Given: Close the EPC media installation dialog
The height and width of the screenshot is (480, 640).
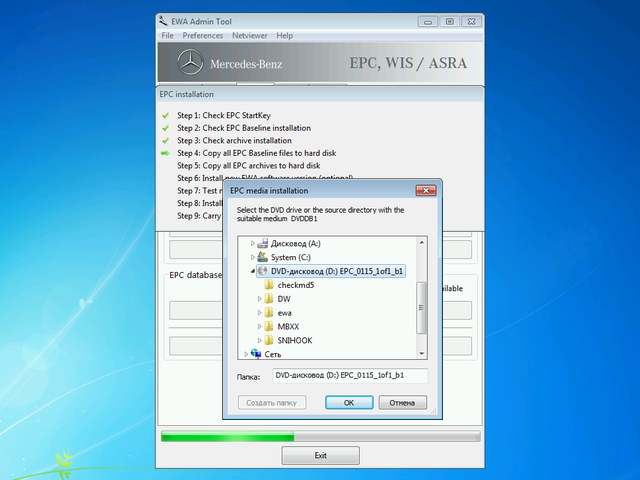Looking at the screenshot, I should tap(426, 190).
